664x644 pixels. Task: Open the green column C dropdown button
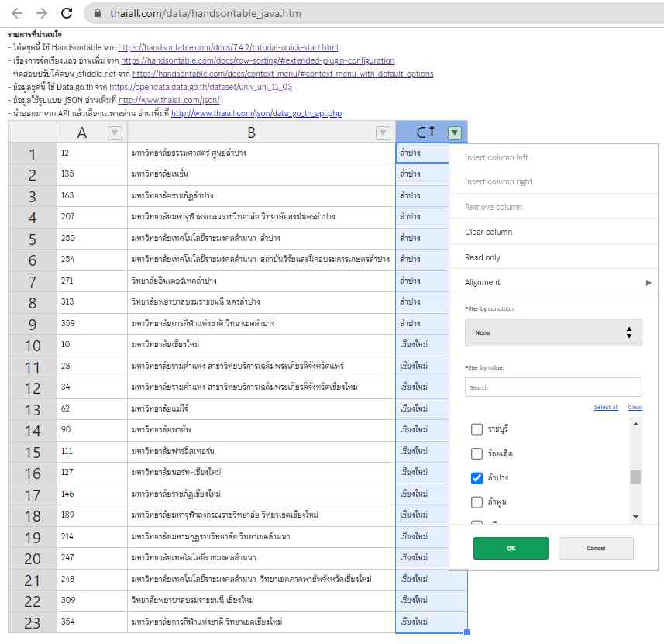455,133
